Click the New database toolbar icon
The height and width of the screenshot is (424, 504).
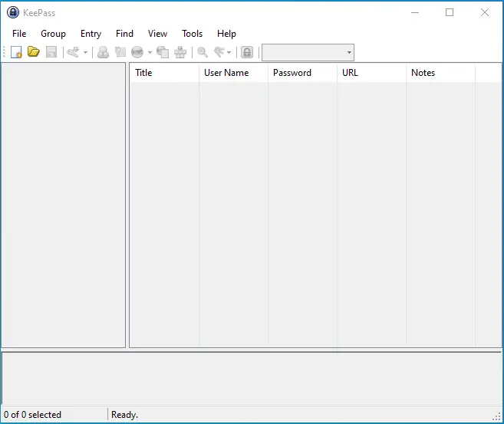point(16,52)
